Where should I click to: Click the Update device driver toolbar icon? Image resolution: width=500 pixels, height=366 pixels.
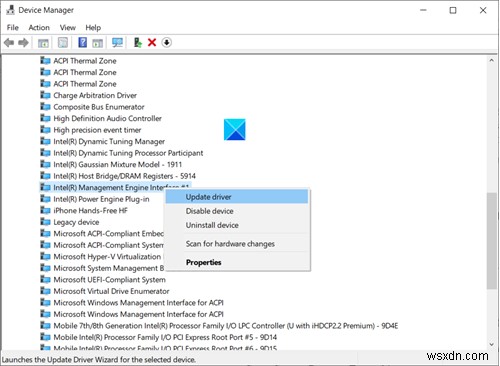coord(138,42)
